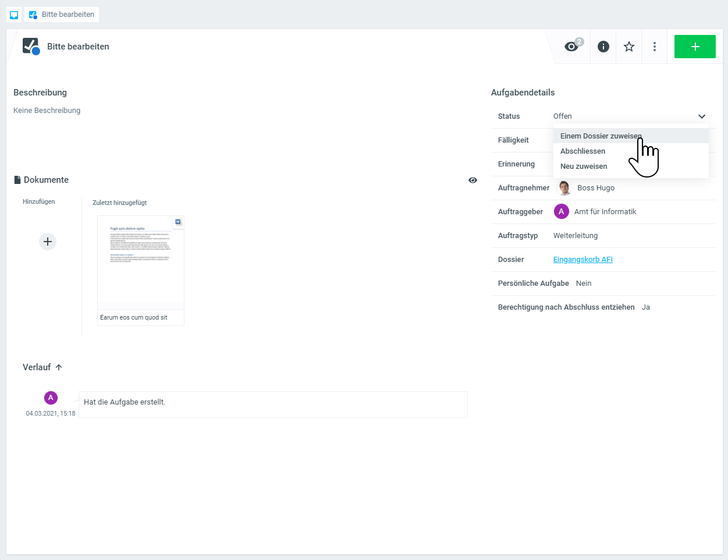Click the task checkmark icon beside title

[30, 46]
